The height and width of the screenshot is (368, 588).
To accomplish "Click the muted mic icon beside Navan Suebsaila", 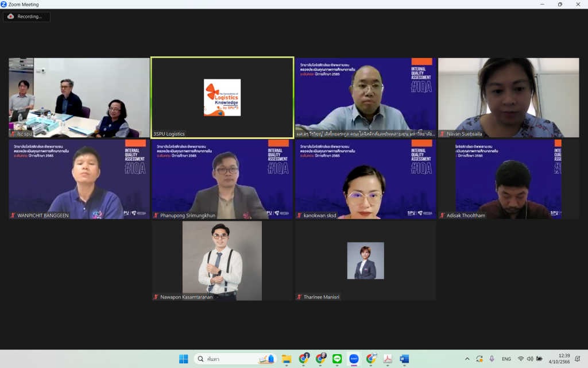I will tap(443, 133).
